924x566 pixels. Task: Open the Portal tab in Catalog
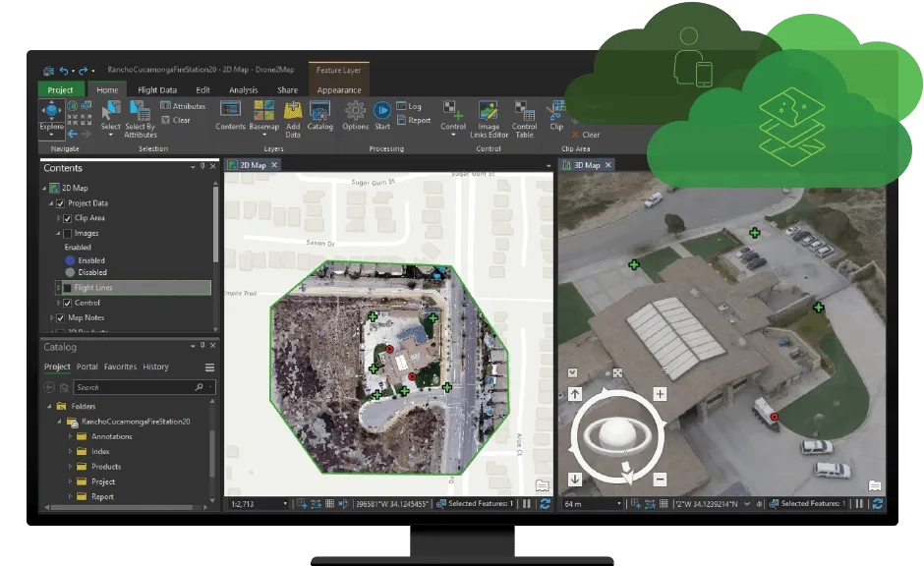point(87,367)
